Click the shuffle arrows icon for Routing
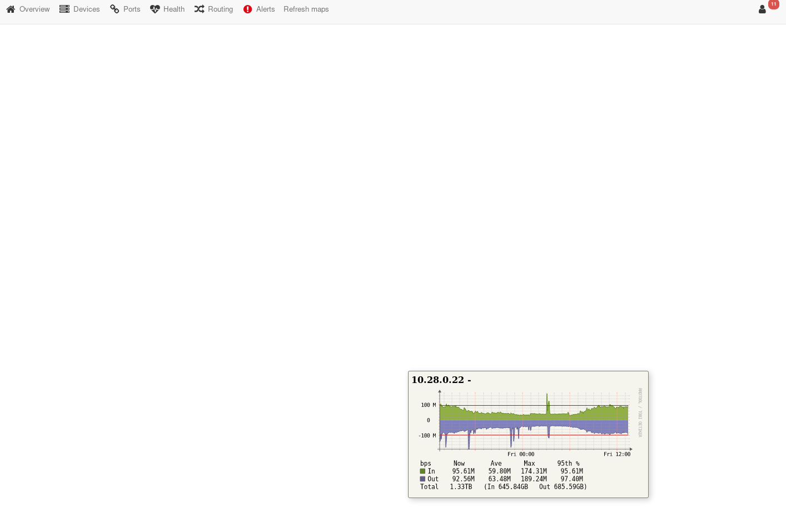The height and width of the screenshot is (532, 786). coord(198,9)
